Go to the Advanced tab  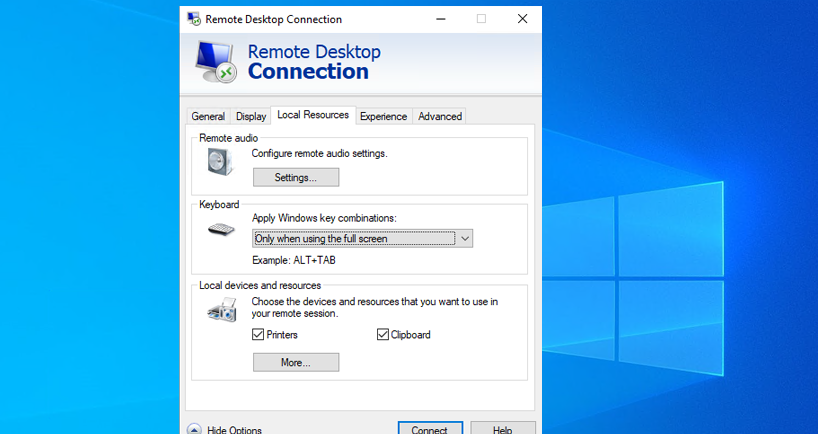pyautogui.click(x=440, y=116)
